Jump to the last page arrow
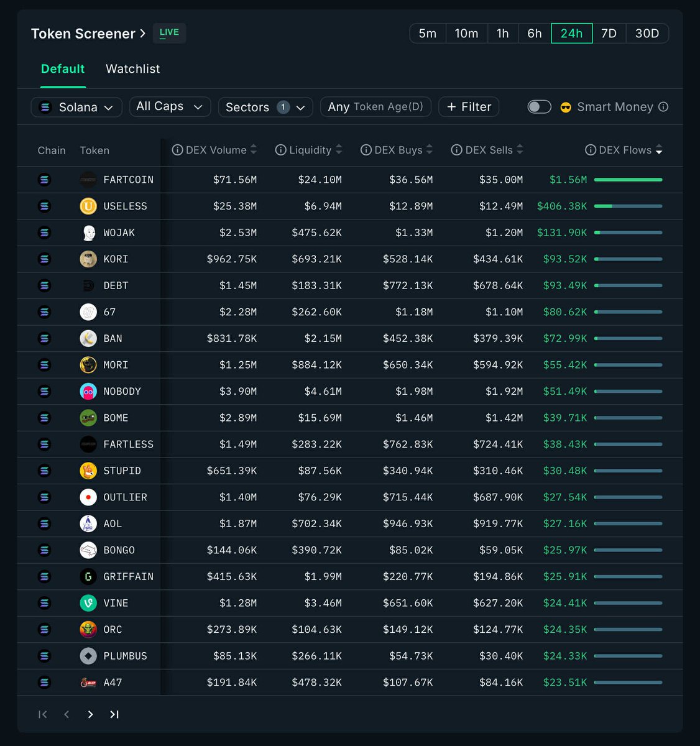The height and width of the screenshot is (746, 700). point(114,714)
